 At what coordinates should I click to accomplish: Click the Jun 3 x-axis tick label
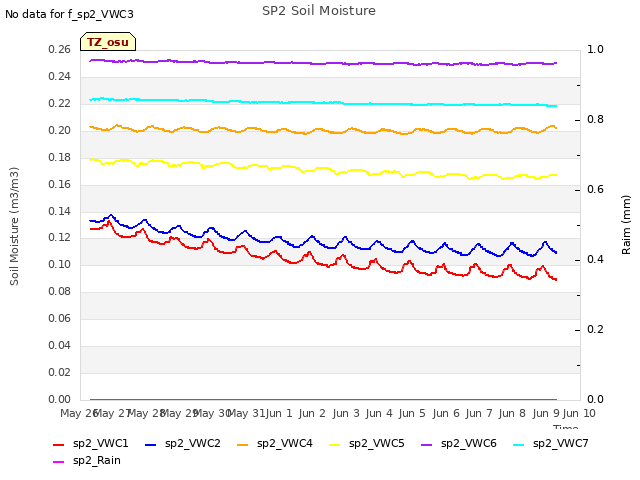(x=346, y=413)
